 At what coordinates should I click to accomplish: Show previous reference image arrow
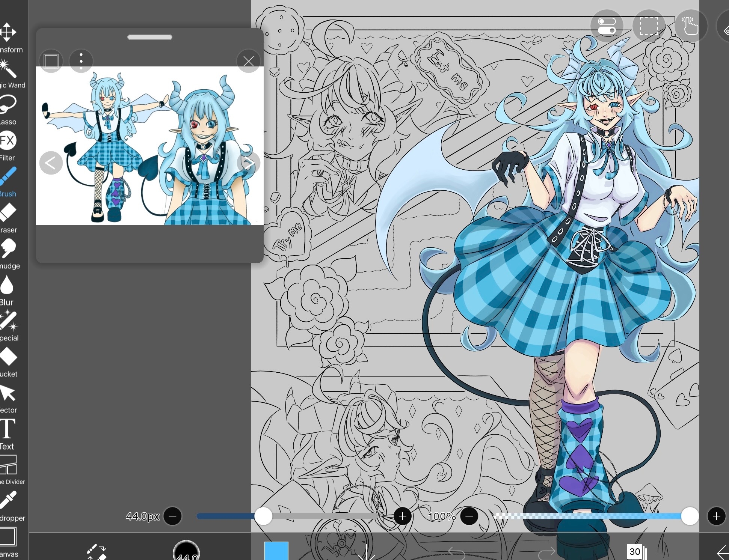pyautogui.click(x=51, y=163)
